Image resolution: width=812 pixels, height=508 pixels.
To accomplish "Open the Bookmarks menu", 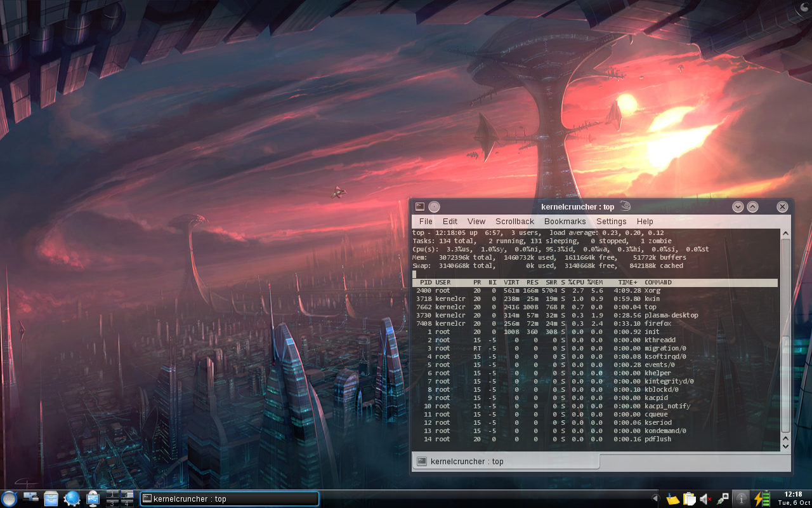I will (565, 222).
